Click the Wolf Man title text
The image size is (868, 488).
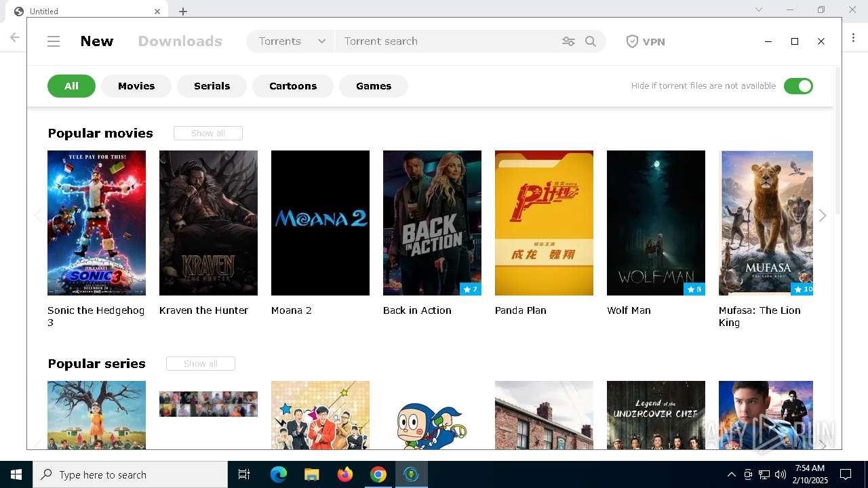click(x=629, y=310)
